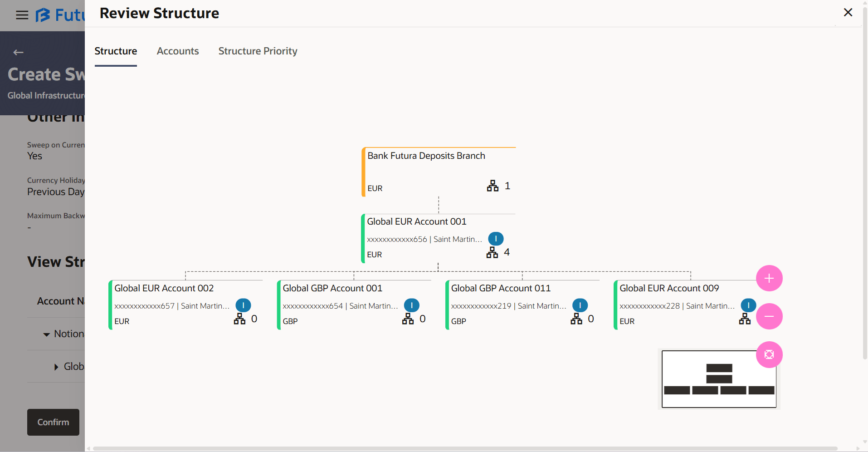Expand the Glob tree row arrow
The height and width of the screenshot is (452, 868).
point(56,367)
